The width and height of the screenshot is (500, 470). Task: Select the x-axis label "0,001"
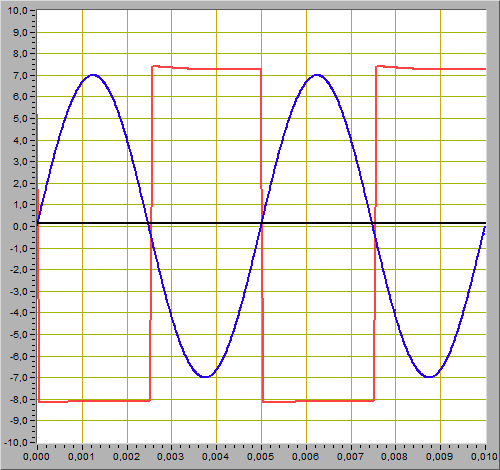pyautogui.click(x=82, y=457)
